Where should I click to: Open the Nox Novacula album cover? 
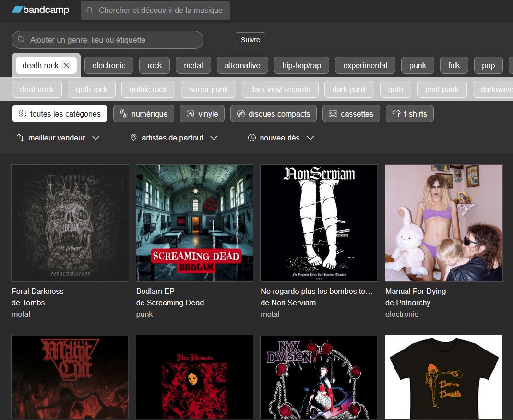click(x=195, y=377)
